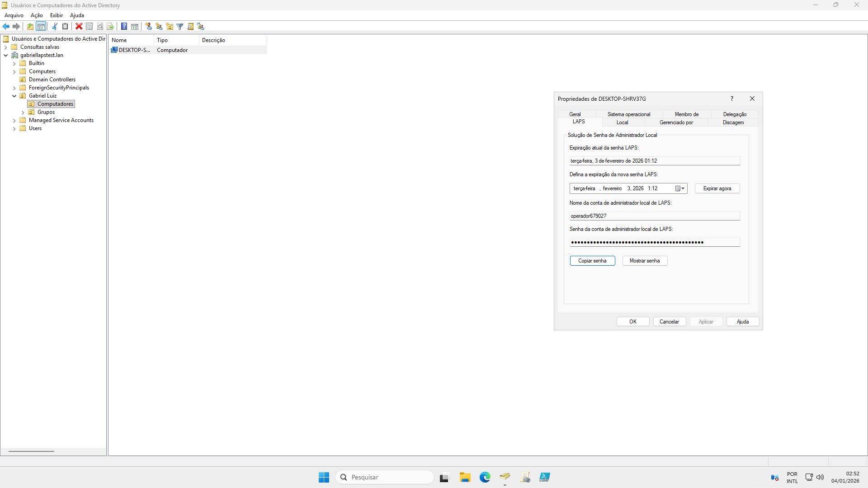
Task: Expand the Builtin tree node
Action: tap(14, 64)
